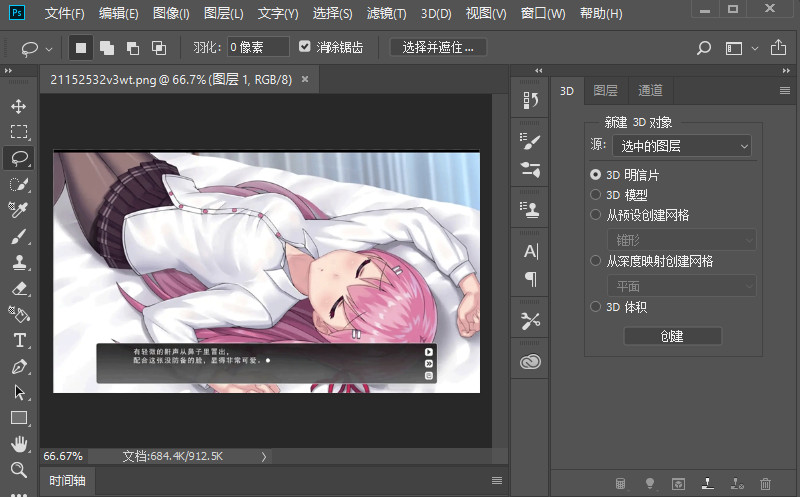Open the 锥形 preset mesh dropdown
800x497 pixels.
[682, 239]
